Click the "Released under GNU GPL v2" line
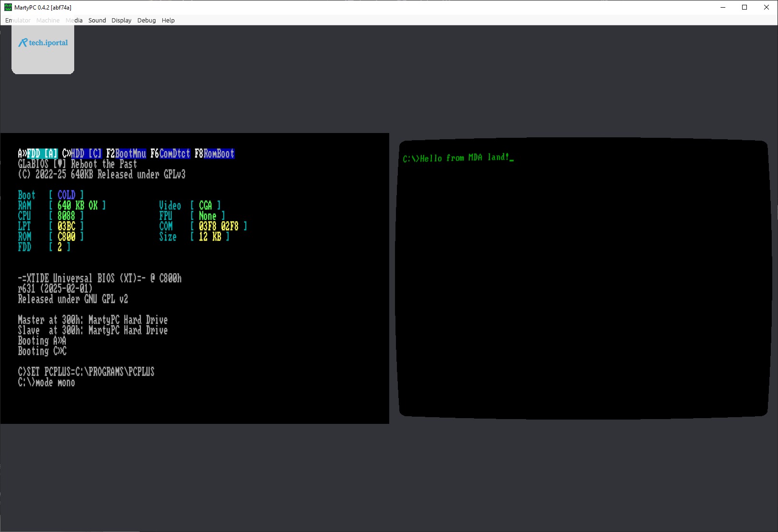The width and height of the screenshot is (778, 532). (x=73, y=299)
